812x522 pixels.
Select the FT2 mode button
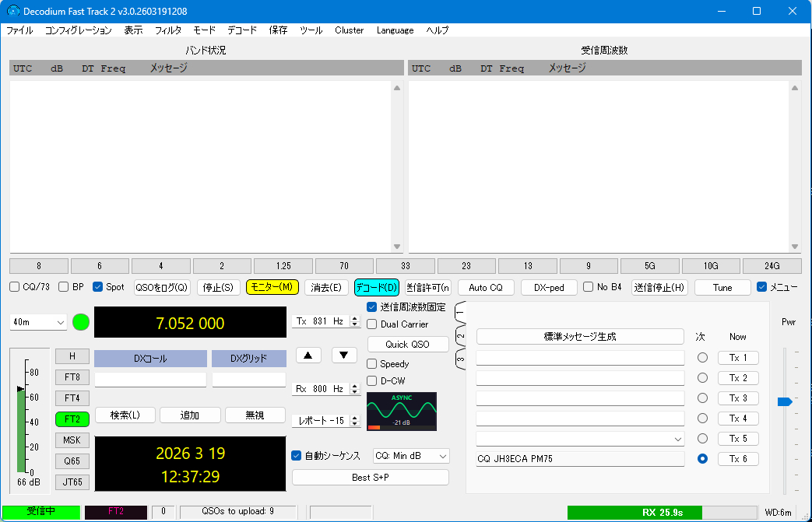tap(72, 419)
